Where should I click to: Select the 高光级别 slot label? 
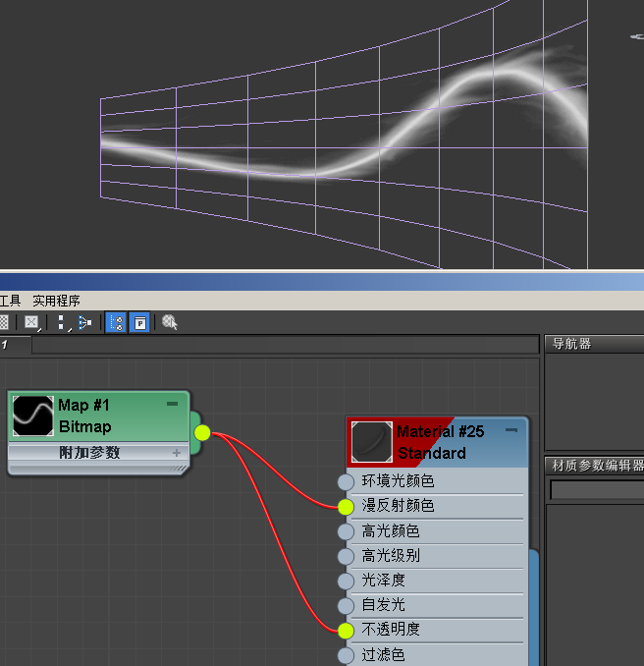click(x=391, y=556)
